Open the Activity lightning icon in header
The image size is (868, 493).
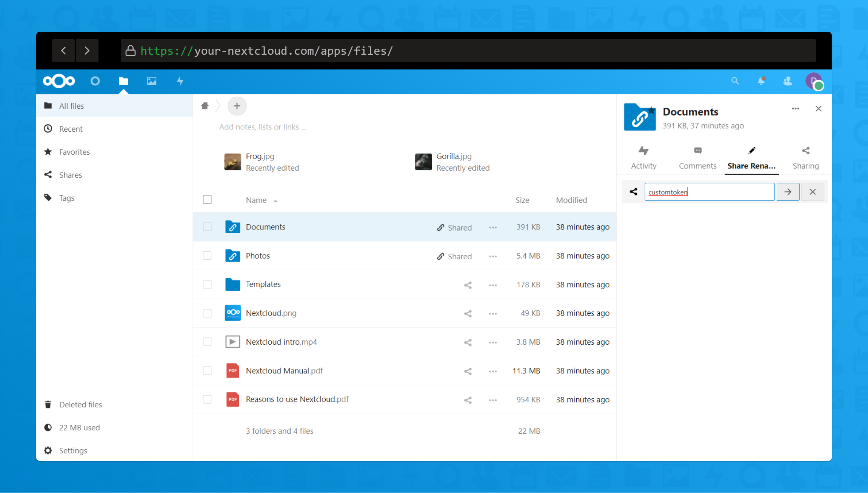tap(180, 81)
